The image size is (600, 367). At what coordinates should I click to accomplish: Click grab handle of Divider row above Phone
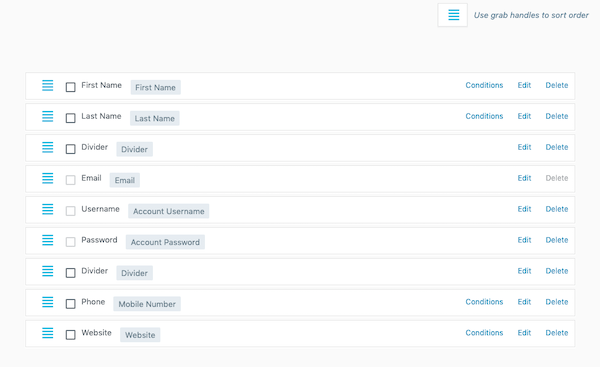click(47, 271)
